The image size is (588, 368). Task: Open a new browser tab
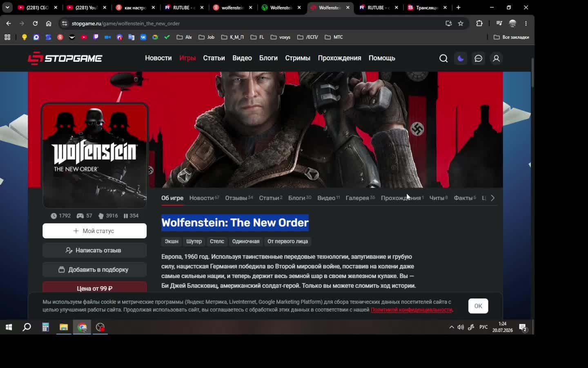(458, 7)
